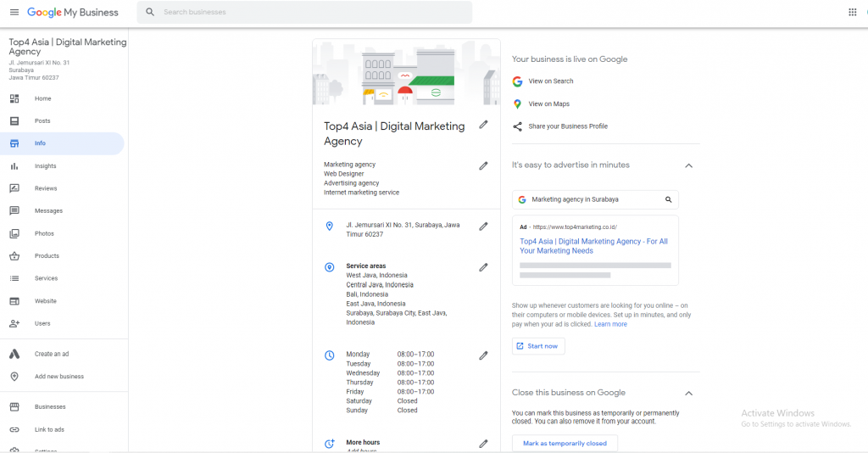This screenshot has width=868, height=453.
Task: Click pencil icon to edit business name
Action: click(x=483, y=125)
